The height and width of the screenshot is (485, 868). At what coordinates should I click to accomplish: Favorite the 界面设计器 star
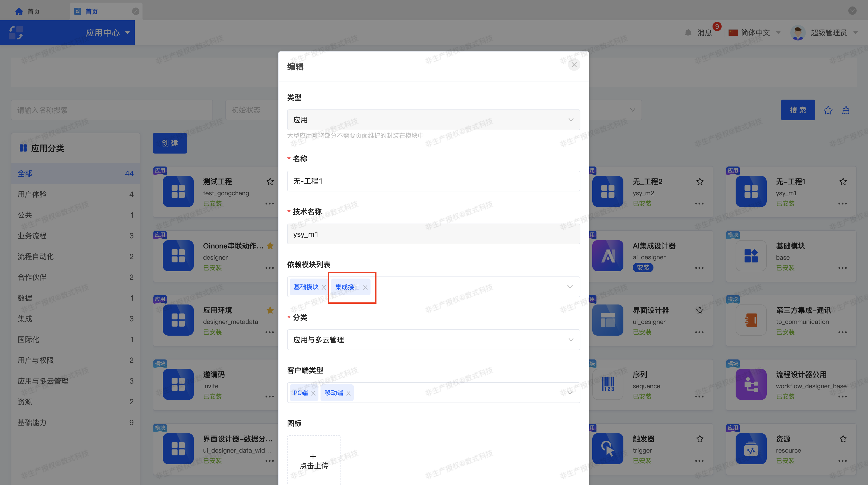[700, 310]
